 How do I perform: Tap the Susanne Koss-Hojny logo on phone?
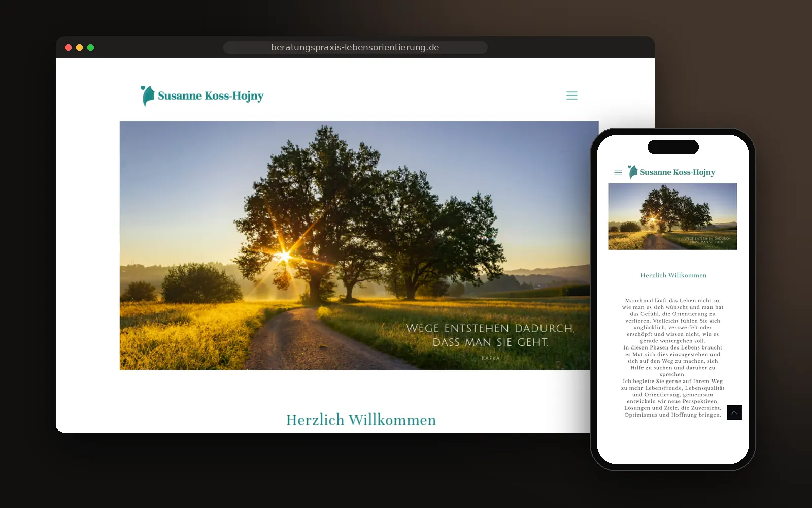(671, 172)
